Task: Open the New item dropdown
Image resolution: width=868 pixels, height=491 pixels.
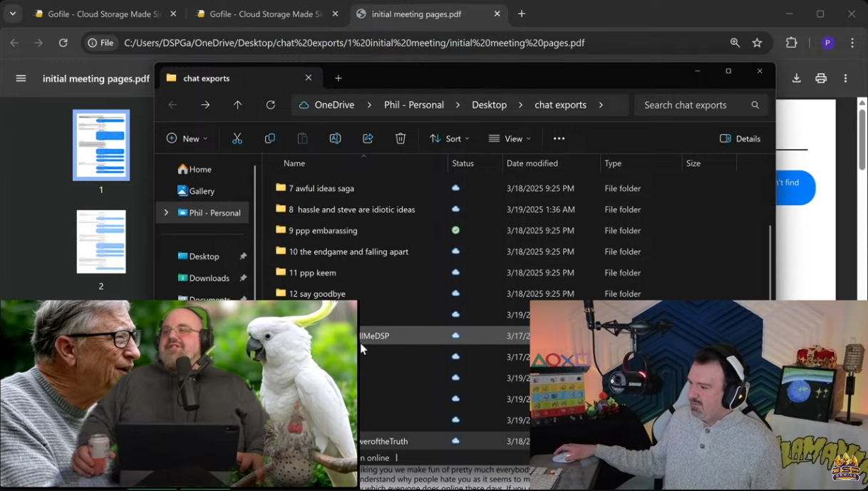Action: coord(187,138)
